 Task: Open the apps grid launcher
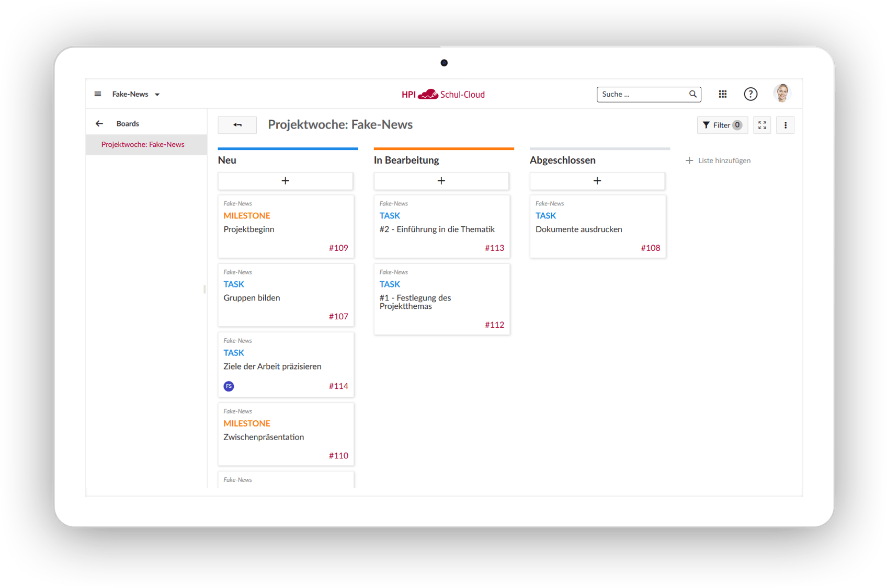[722, 94]
